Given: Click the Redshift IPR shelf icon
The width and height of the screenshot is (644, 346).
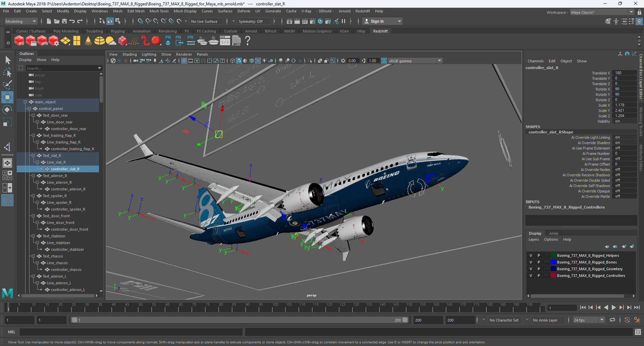Looking at the screenshot, I should [x=43, y=41].
